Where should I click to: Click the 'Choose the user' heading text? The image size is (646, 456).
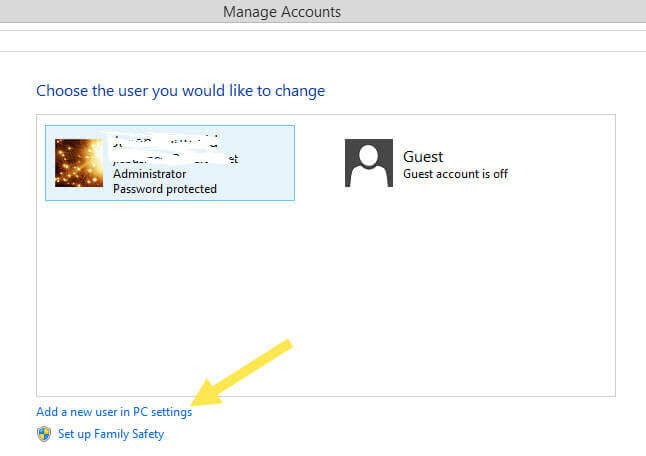pos(180,91)
